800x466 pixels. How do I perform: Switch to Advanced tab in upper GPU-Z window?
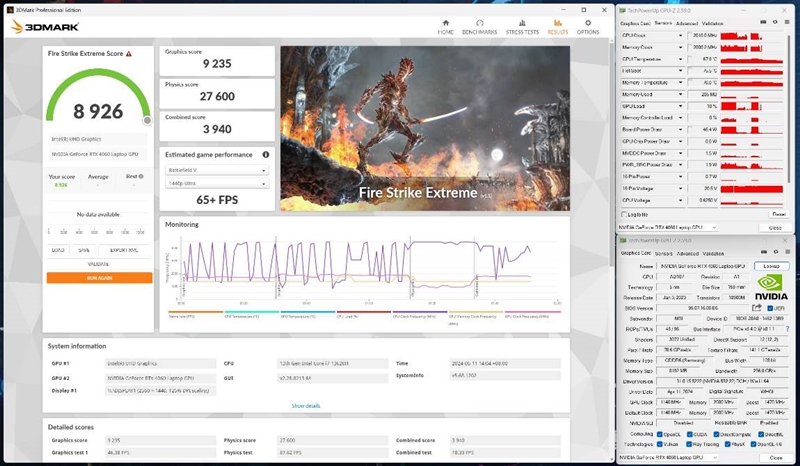coord(687,23)
